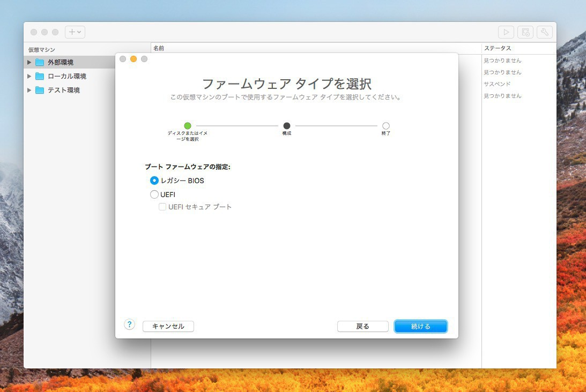Minimize the firmware dialog with yellow button
The height and width of the screenshot is (392, 586).
pyautogui.click(x=133, y=59)
